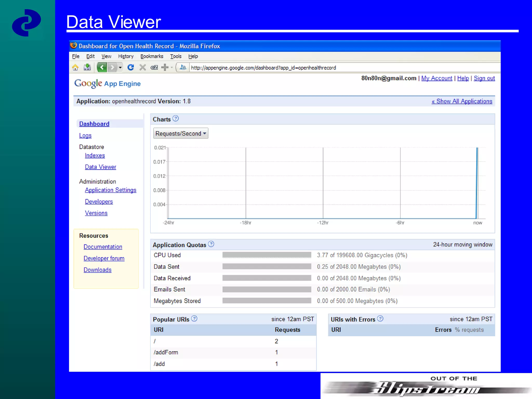532x399 pixels.
Task: Click the Requests column header
Action: 288,330
